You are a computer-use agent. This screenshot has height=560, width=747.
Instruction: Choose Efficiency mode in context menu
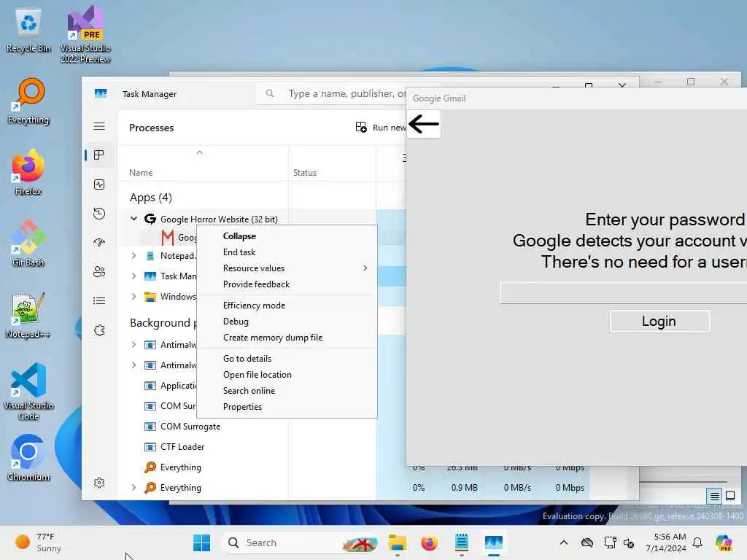pos(287,306)
